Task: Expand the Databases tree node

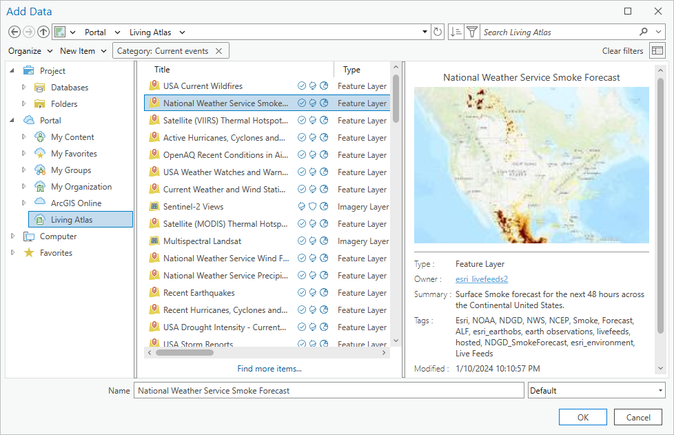Action: [24, 87]
